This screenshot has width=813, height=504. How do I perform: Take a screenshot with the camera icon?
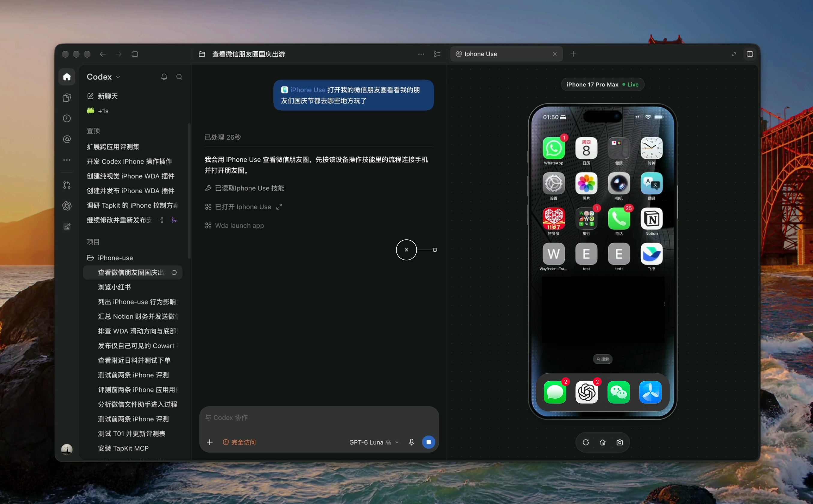pos(620,442)
